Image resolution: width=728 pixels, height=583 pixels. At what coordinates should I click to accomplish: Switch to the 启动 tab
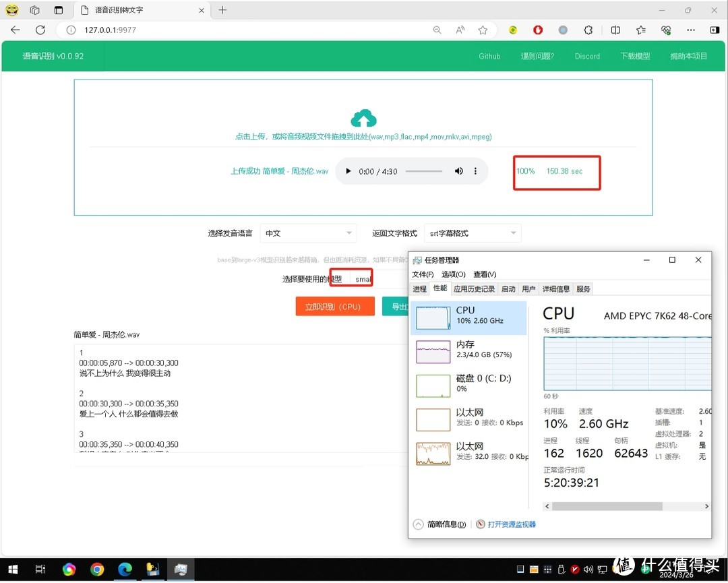[x=508, y=288]
